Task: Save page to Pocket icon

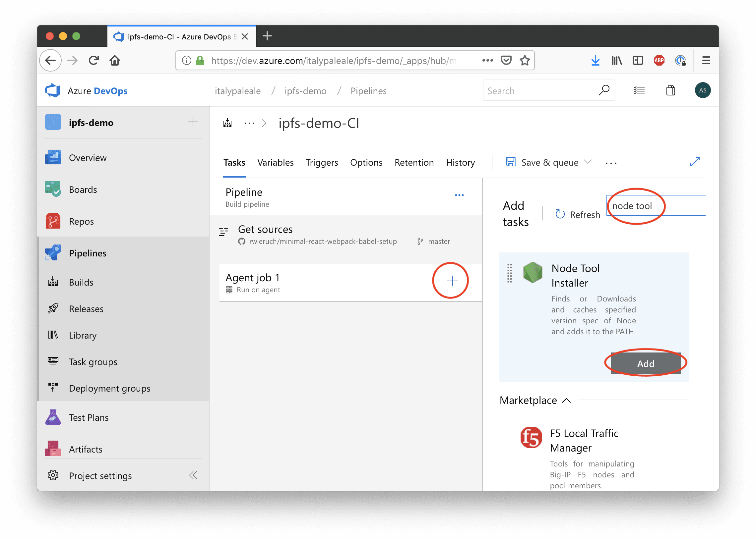Action: [506, 61]
